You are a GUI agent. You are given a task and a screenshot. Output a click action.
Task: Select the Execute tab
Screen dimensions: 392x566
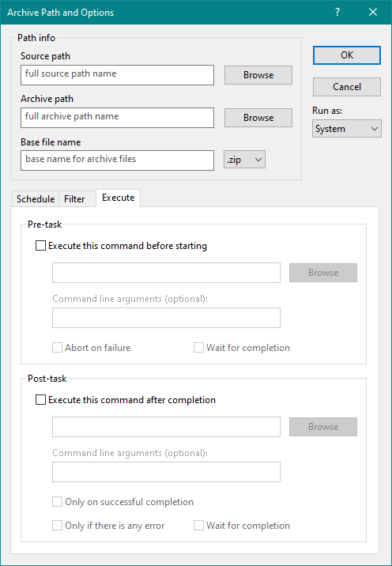(119, 198)
